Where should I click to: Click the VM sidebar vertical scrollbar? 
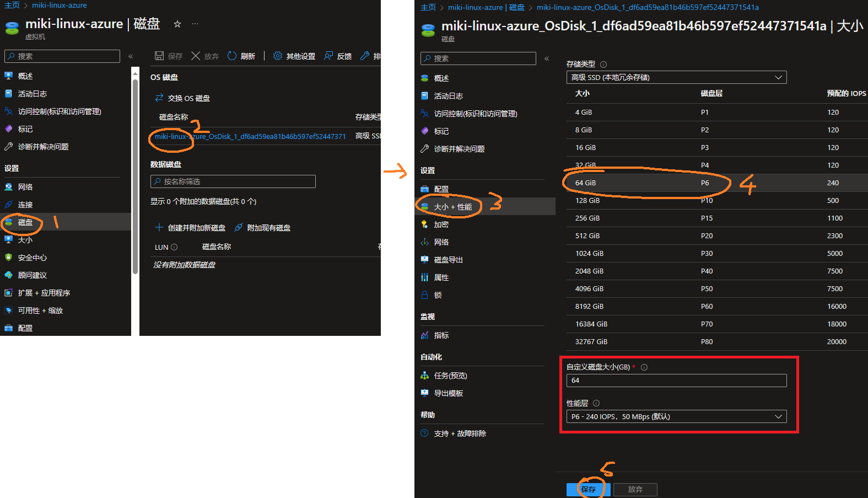[x=135, y=176]
